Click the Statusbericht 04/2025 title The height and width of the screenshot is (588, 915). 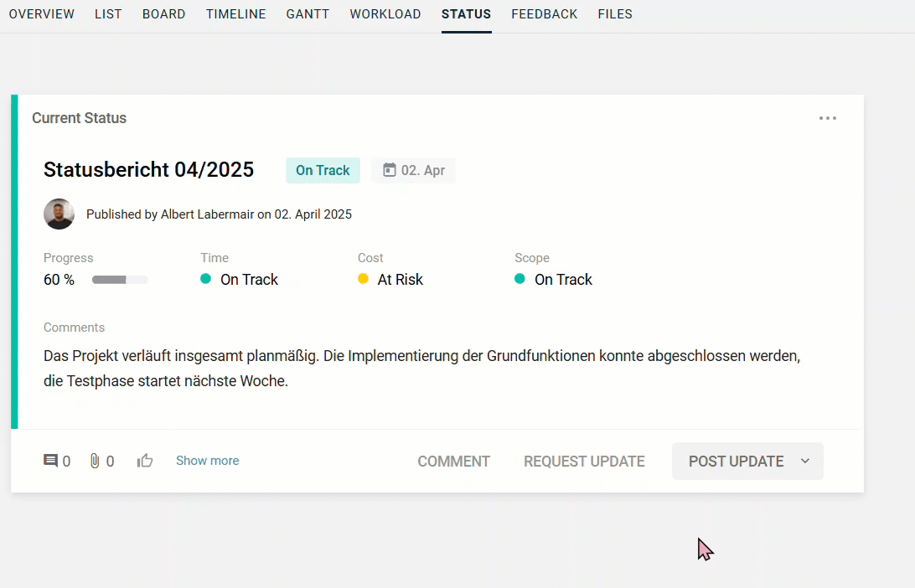pyautogui.click(x=148, y=170)
